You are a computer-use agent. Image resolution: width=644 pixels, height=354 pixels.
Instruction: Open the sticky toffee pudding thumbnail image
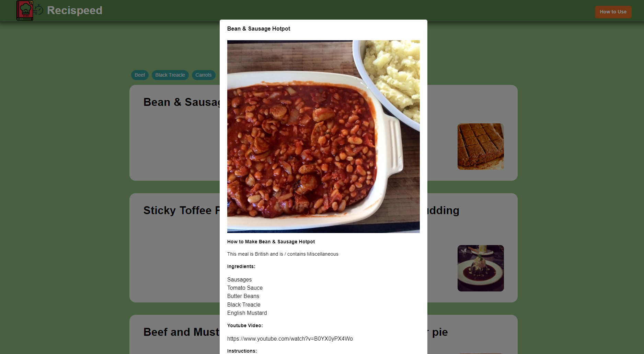[x=481, y=268]
